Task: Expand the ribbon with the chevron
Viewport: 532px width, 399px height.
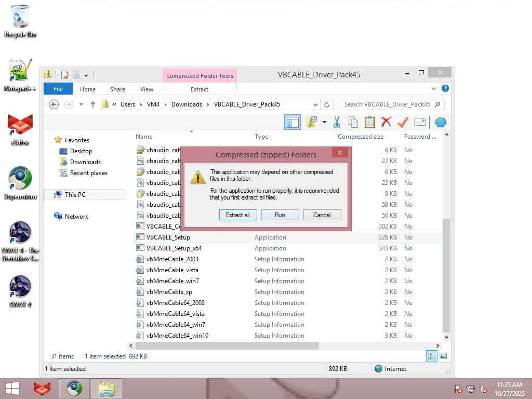Action: pos(433,88)
